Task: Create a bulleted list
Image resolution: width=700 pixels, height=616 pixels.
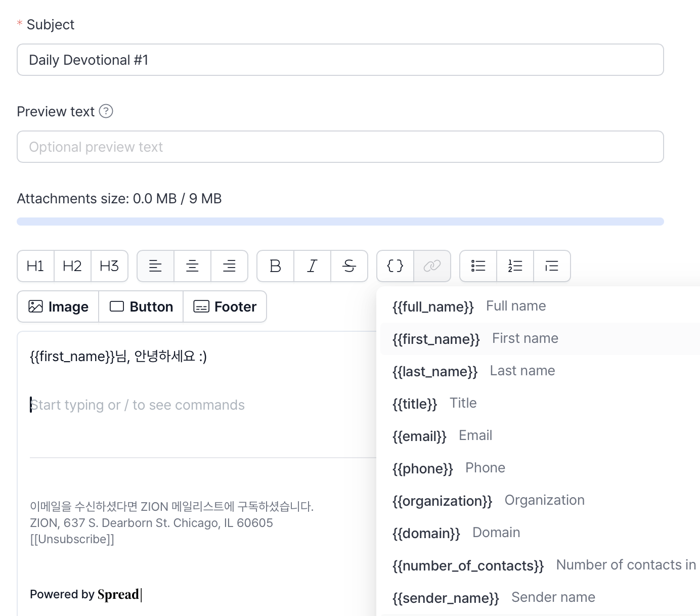Action: [x=477, y=266]
